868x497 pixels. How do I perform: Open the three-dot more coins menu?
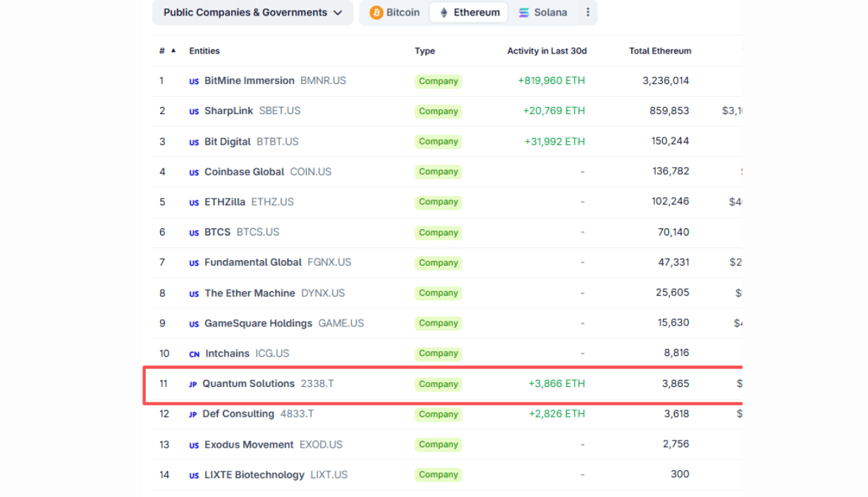tap(588, 13)
